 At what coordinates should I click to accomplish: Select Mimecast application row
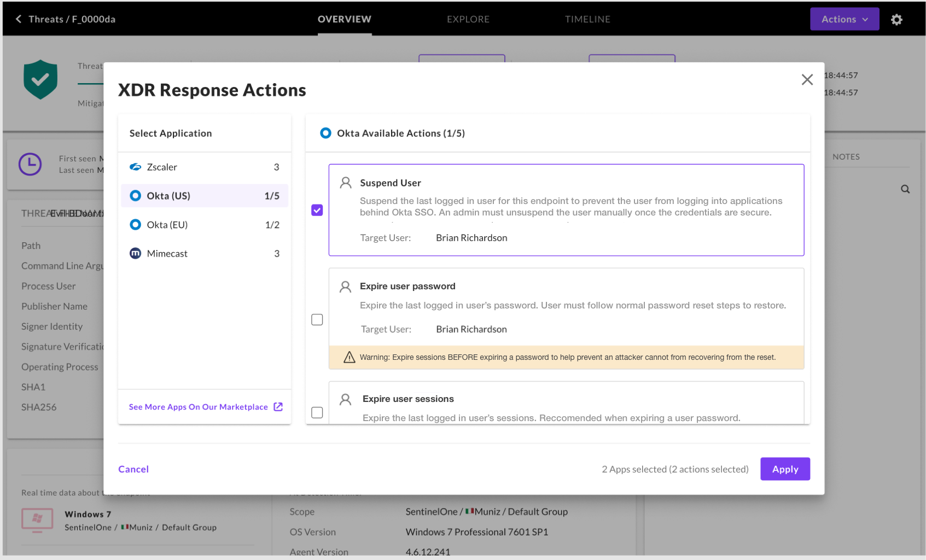pos(205,253)
